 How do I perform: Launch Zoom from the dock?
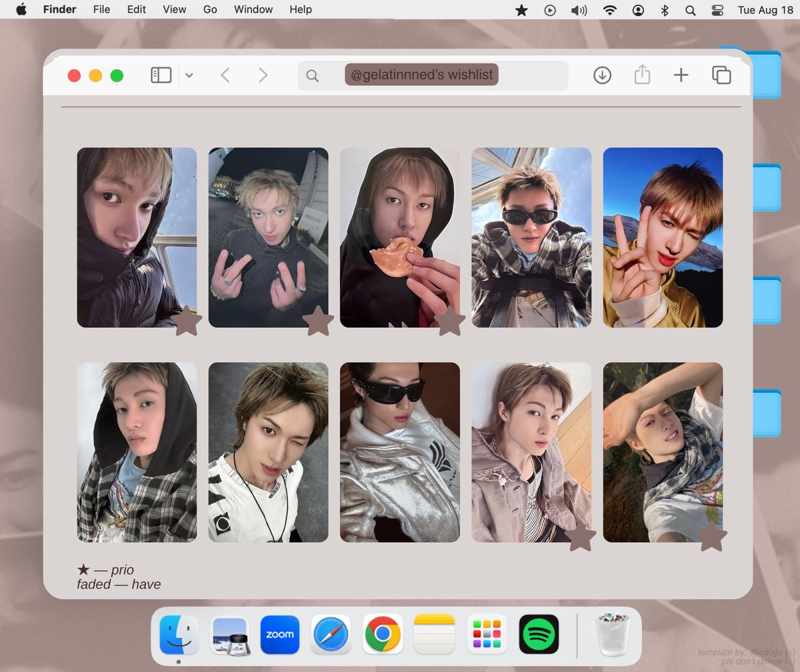click(x=280, y=634)
